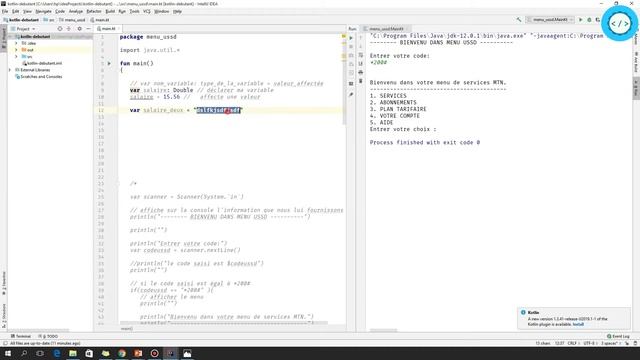Screen dimensions: 640x360
Task: Open the Help menu
Action: coord(177,11)
